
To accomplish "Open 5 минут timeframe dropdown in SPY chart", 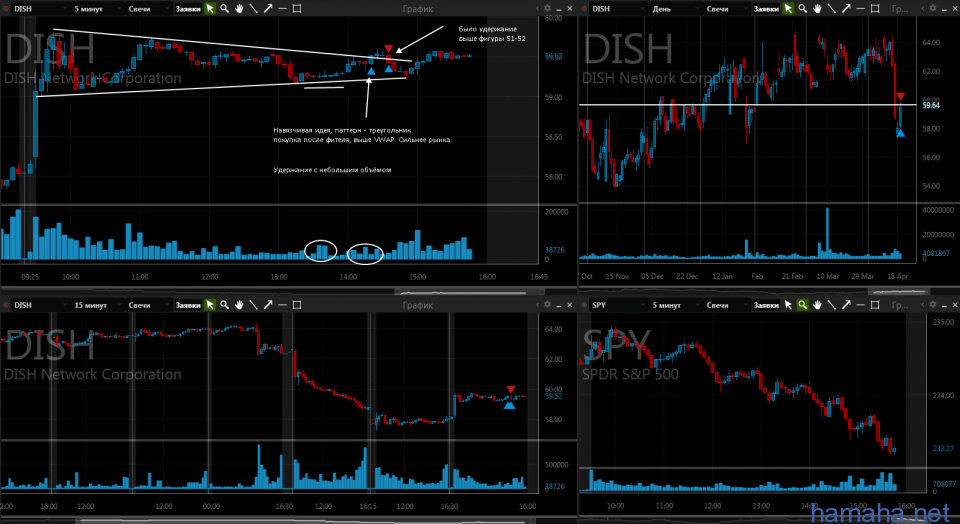I will 674,305.
